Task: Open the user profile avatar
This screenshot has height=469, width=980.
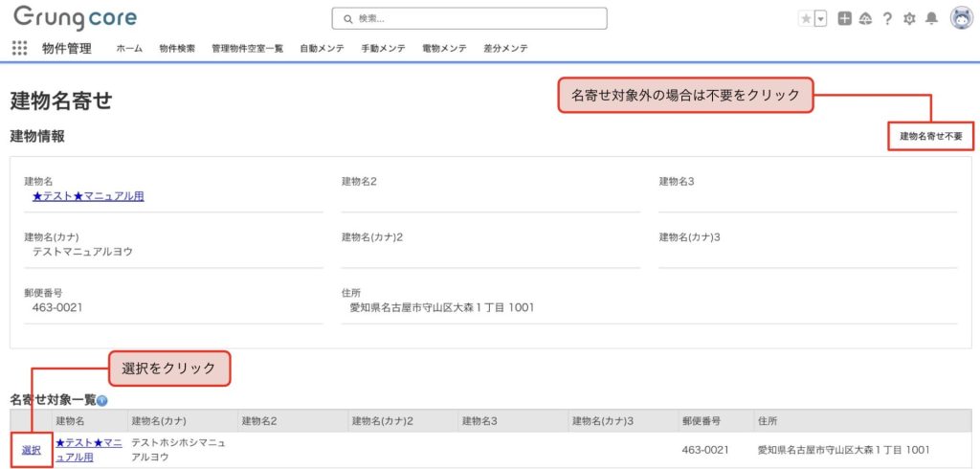Action: click(x=961, y=18)
